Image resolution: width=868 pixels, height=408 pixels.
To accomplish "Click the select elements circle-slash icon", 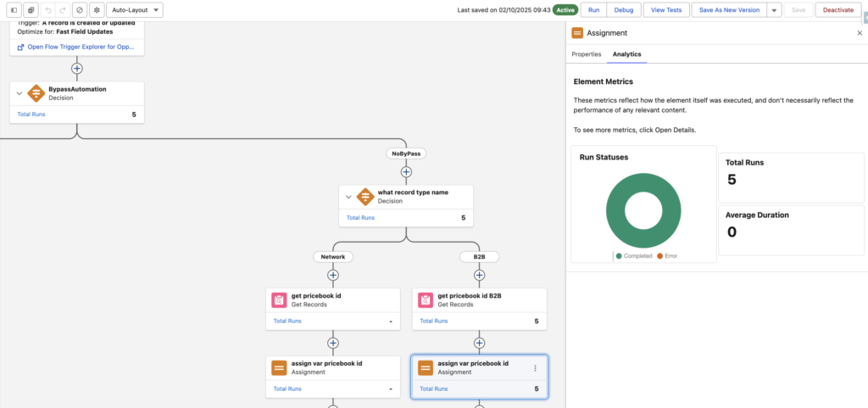I will tap(79, 10).
